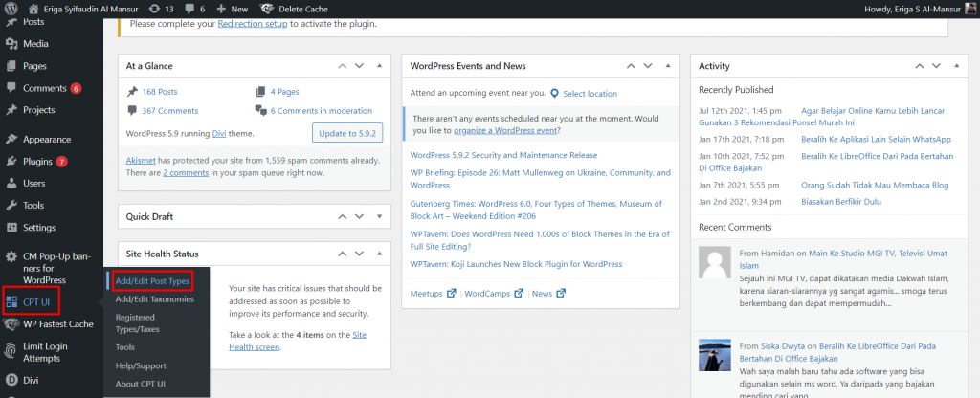Open Meetups external link
Screen dimensions: 980x398
pos(434,293)
